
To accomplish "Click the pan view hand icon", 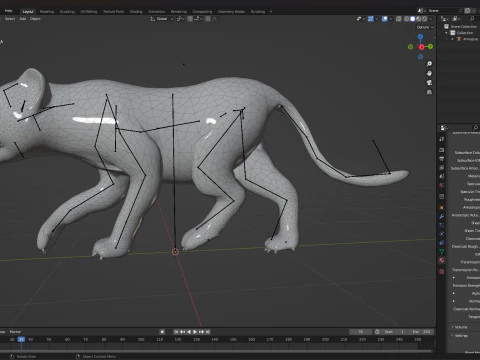I will tap(429, 73).
